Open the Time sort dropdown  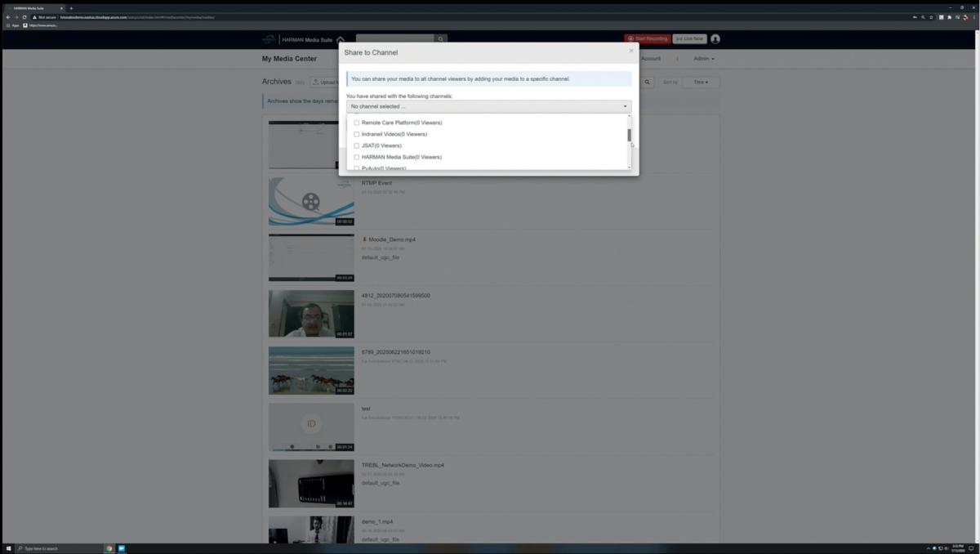tap(700, 82)
